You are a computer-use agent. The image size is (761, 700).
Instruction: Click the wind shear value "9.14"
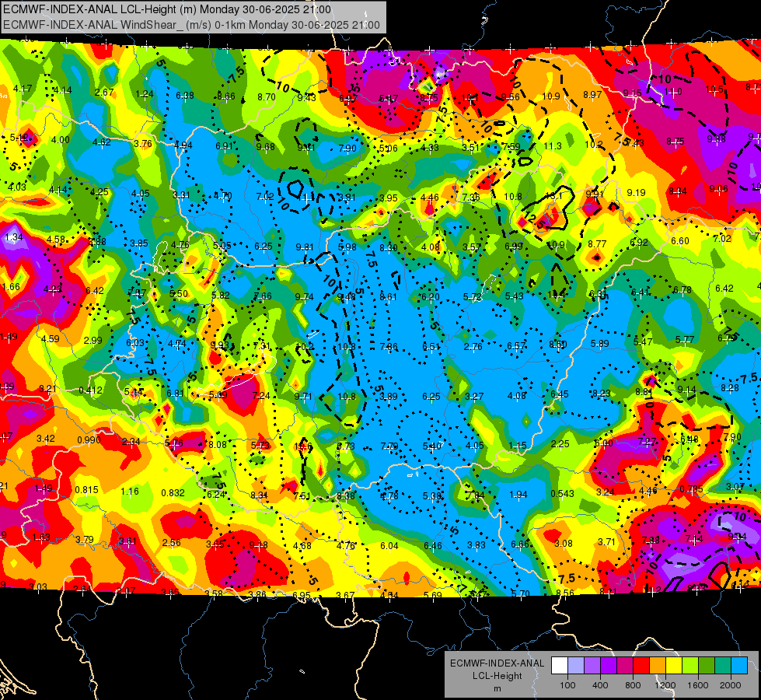click(x=686, y=390)
